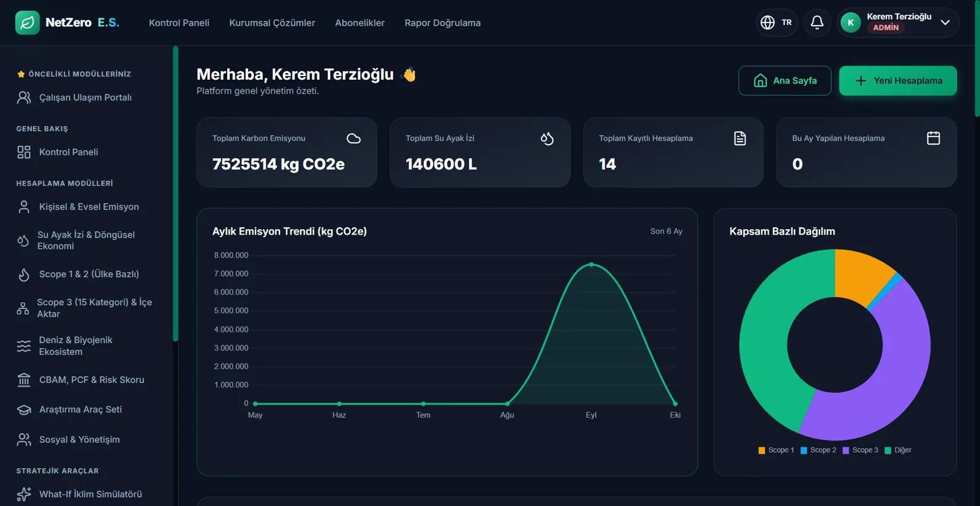Open the Kurumsal Çözümler menu
Image resolution: width=980 pixels, height=506 pixels.
pyautogui.click(x=272, y=23)
